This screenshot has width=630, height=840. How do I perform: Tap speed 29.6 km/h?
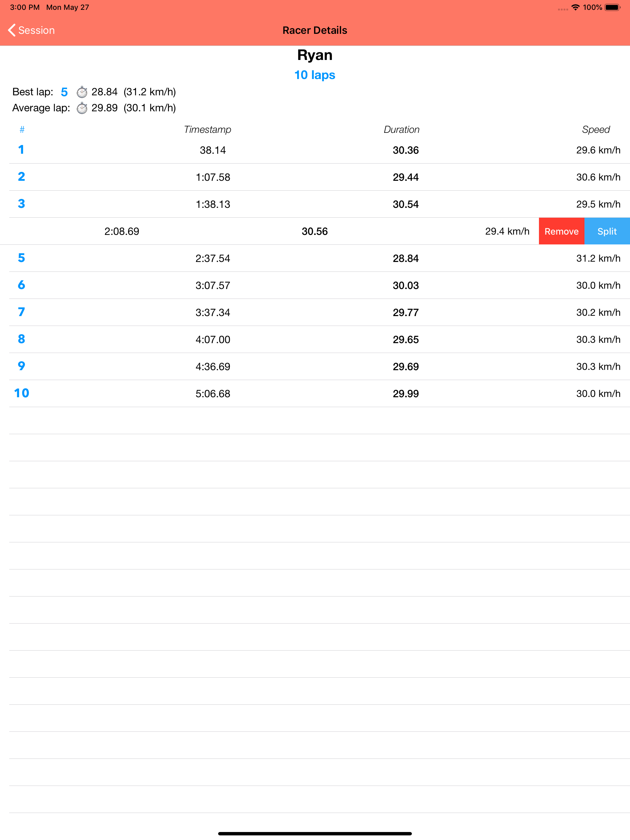(598, 150)
